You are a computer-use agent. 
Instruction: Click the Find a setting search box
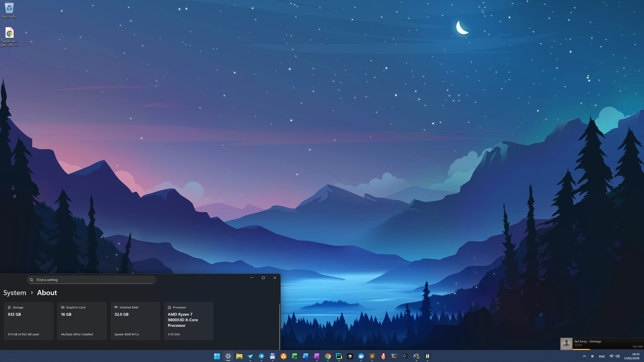[x=91, y=280]
